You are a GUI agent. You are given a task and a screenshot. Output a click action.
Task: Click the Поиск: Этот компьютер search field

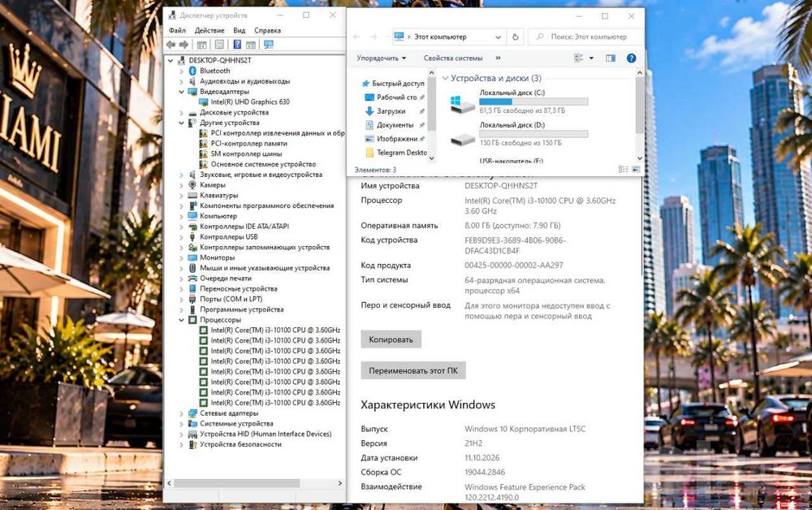click(585, 37)
